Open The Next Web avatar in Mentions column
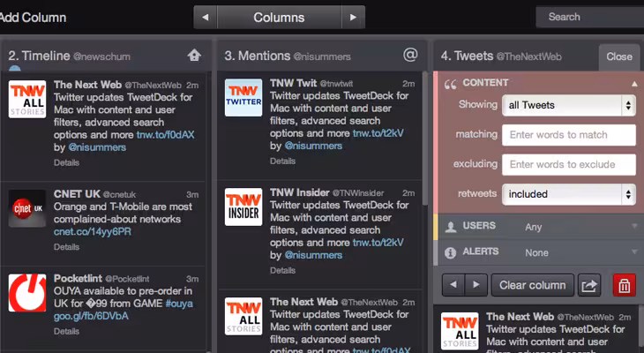This screenshot has width=644, height=353. 243,317
